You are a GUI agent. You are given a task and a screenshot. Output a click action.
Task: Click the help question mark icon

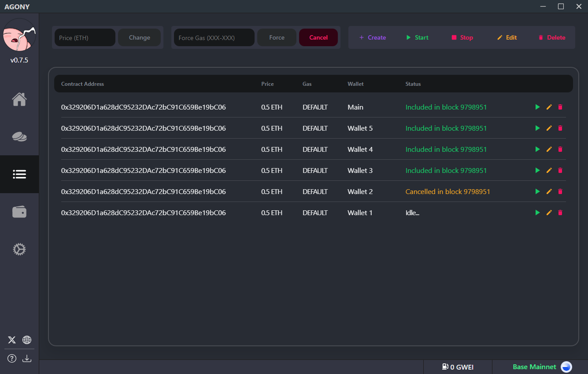(12, 358)
